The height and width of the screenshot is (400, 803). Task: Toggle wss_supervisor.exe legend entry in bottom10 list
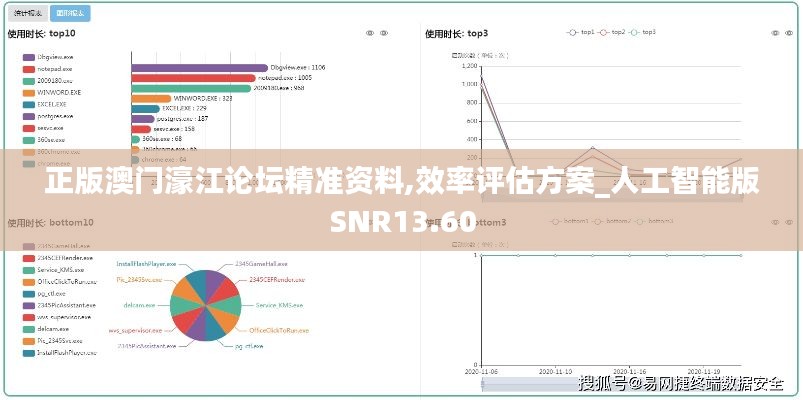57,317
